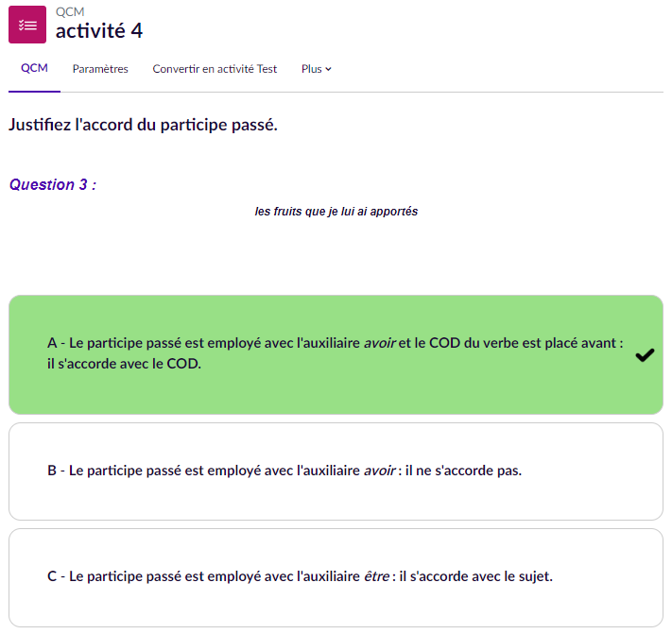Select Convertir en activité Test tab

pos(215,69)
